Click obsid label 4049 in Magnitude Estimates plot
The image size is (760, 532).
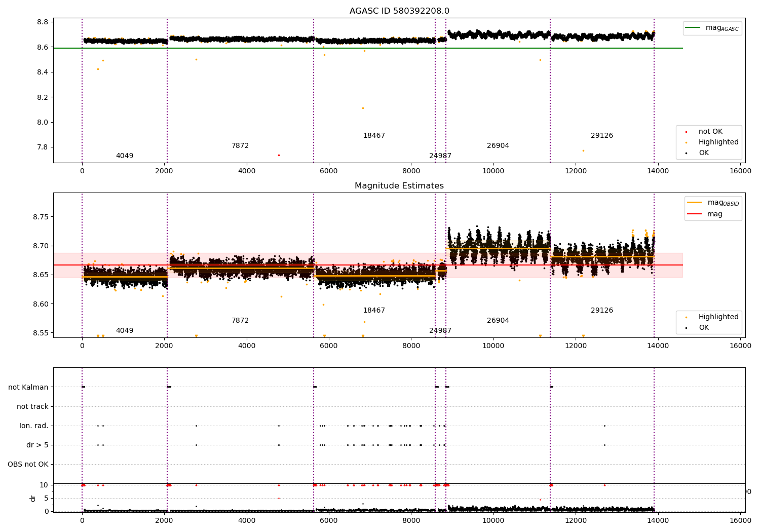[x=125, y=331]
